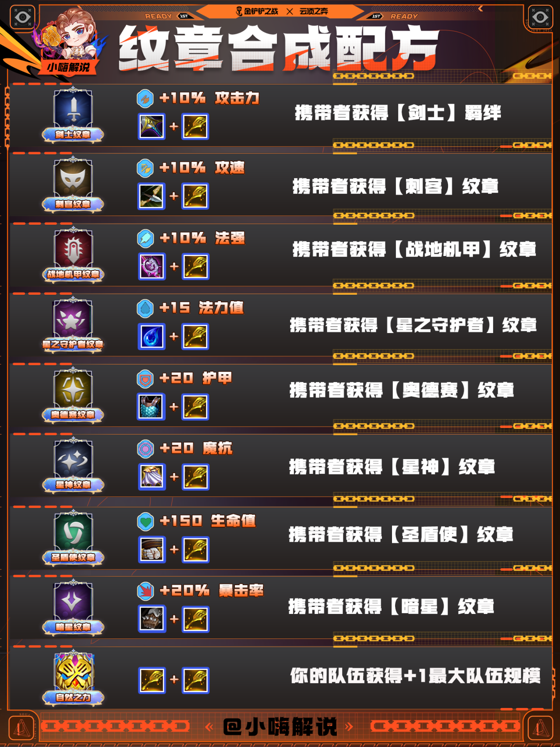Image resolution: width=560 pixels, height=747 pixels.
Task: Click the small left chevron near top right
Action: point(480,8)
